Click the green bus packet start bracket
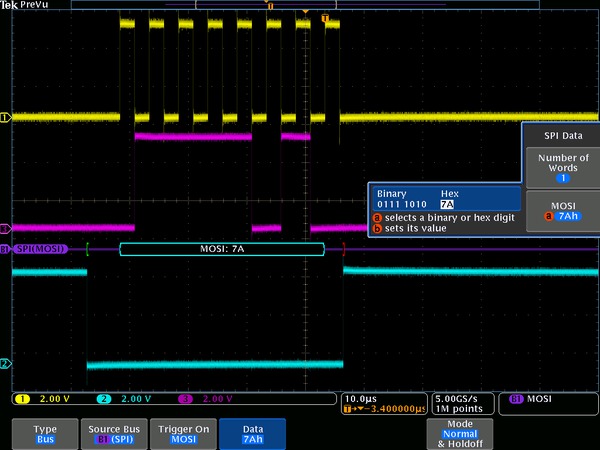The height and width of the screenshot is (450, 600). 88,248
